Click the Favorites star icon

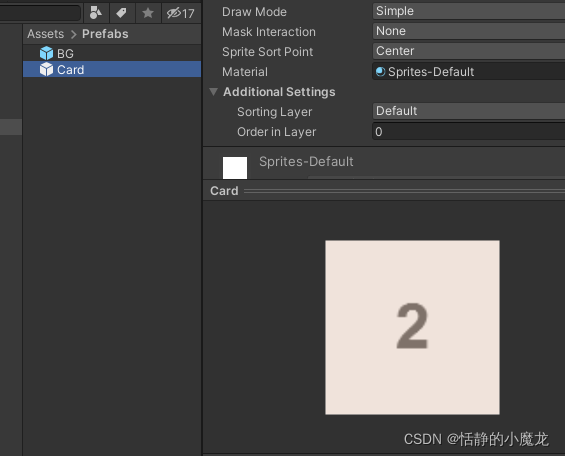[148, 13]
